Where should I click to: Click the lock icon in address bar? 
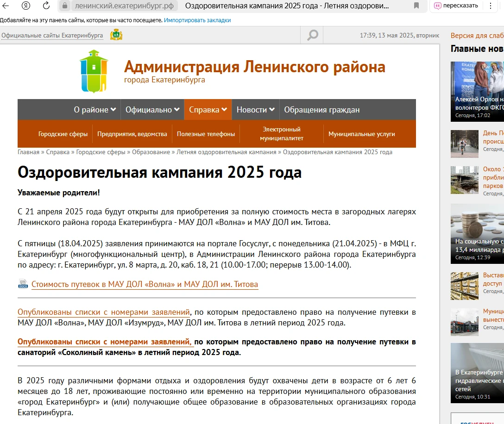65,6
